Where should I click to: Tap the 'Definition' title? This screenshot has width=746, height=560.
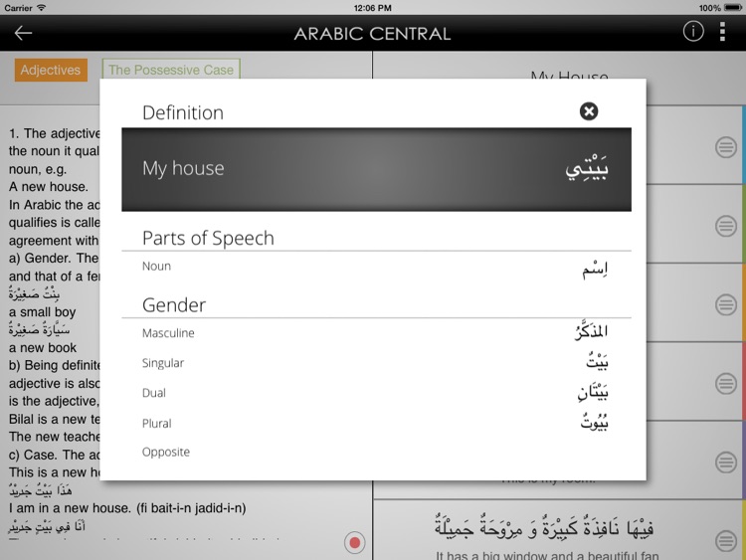coord(183,112)
